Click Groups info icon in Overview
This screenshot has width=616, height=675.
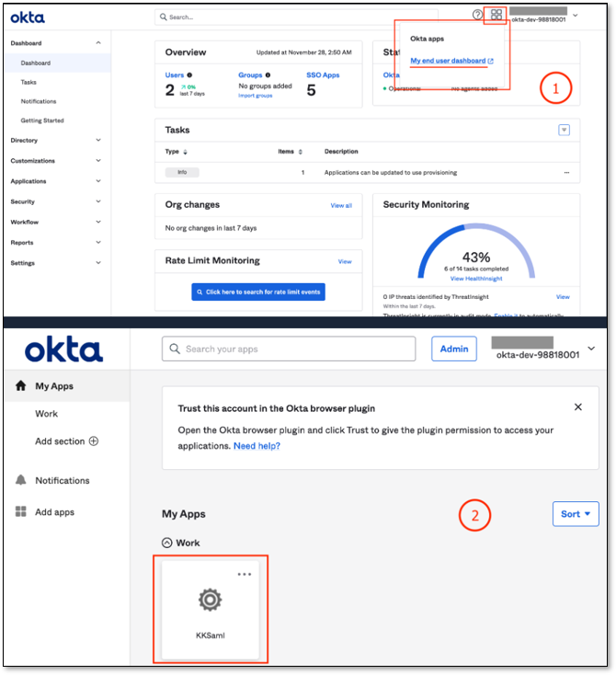(x=268, y=74)
